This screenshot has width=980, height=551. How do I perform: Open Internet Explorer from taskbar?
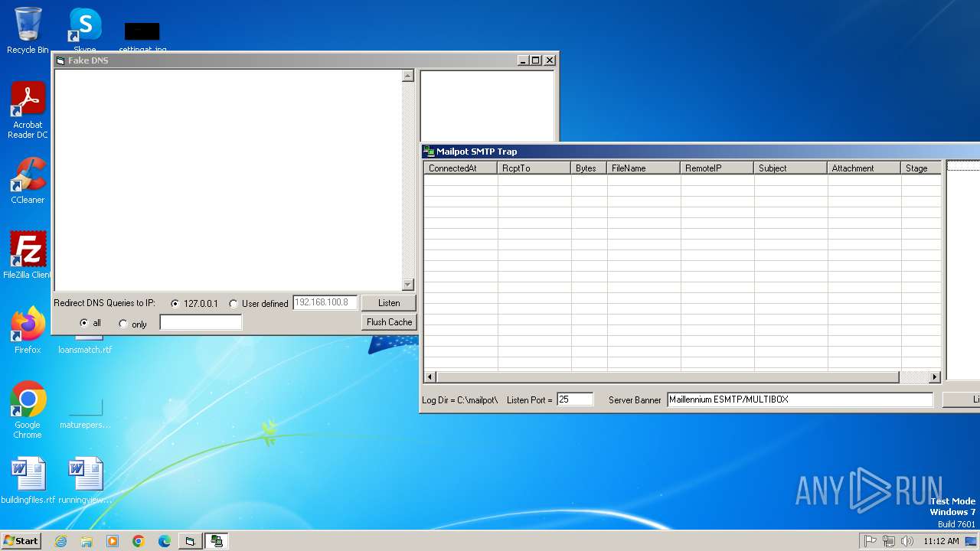60,541
